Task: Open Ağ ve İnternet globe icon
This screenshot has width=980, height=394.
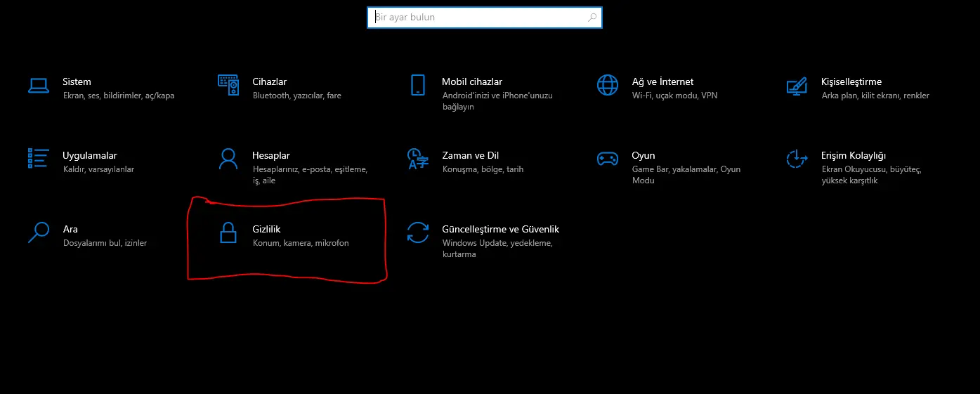Action: pyautogui.click(x=607, y=85)
